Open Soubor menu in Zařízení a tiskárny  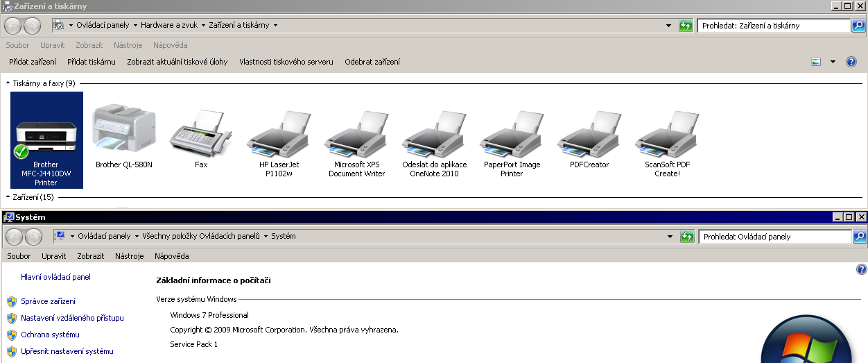click(x=18, y=45)
